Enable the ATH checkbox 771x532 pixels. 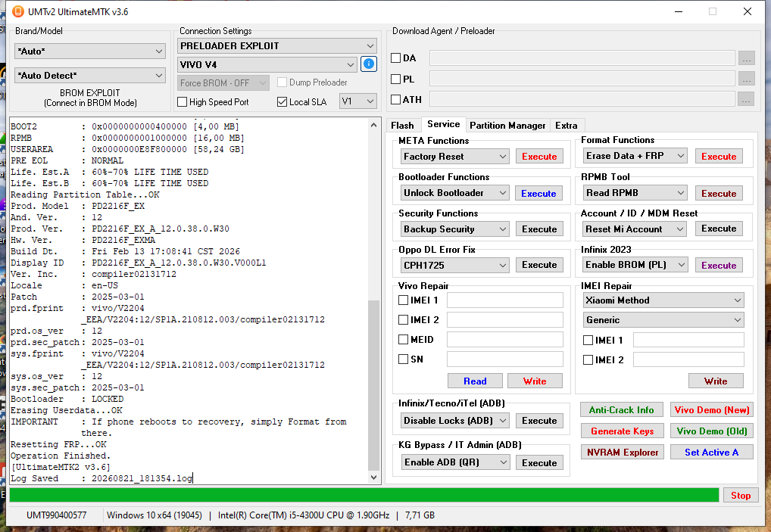[396, 99]
